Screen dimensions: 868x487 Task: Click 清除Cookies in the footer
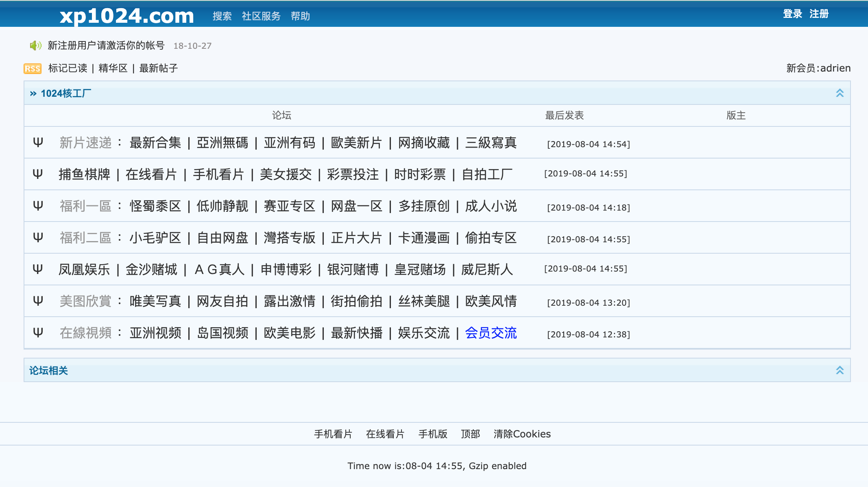[522, 434]
